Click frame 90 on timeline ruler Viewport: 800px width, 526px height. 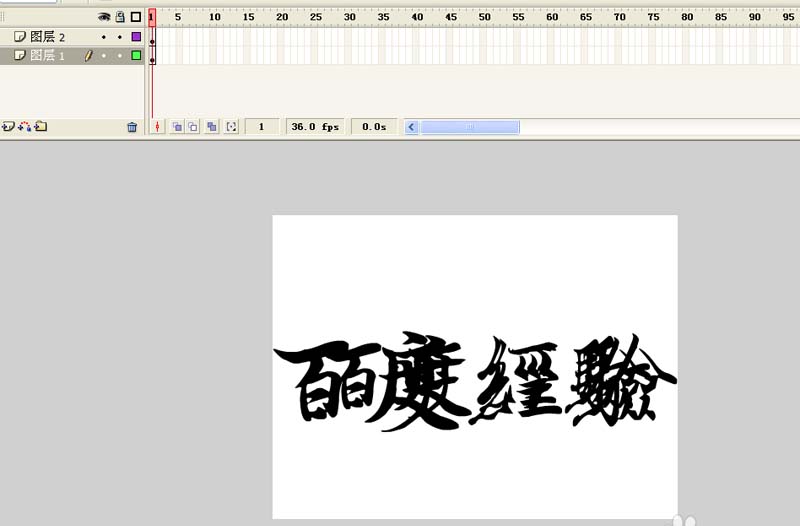tap(755, 17)
